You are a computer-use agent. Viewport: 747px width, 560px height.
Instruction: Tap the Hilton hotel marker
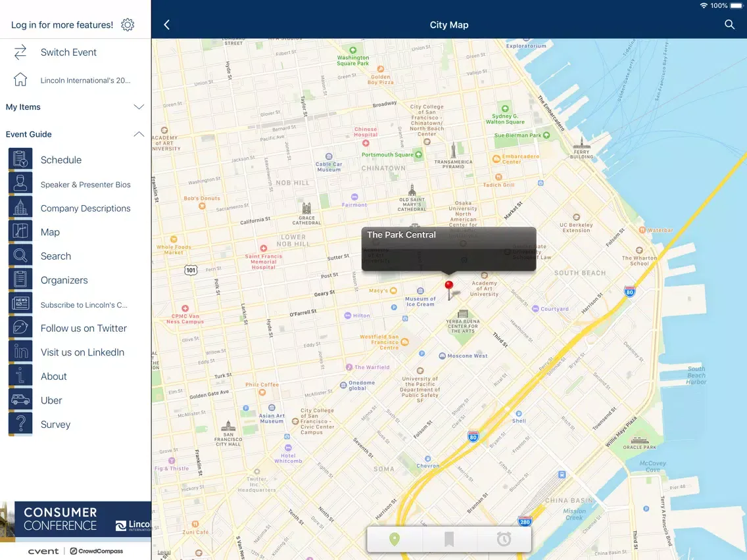pyautogui.click(x=348, y=315)
